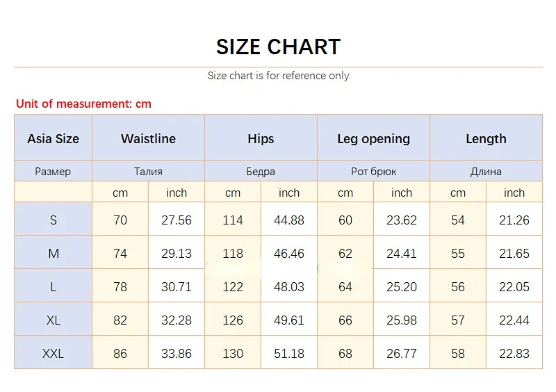Click the 58 cm length cell
The height and width of the screenshot is (392, 556).
pyautogui.click(x=458, y=354)
